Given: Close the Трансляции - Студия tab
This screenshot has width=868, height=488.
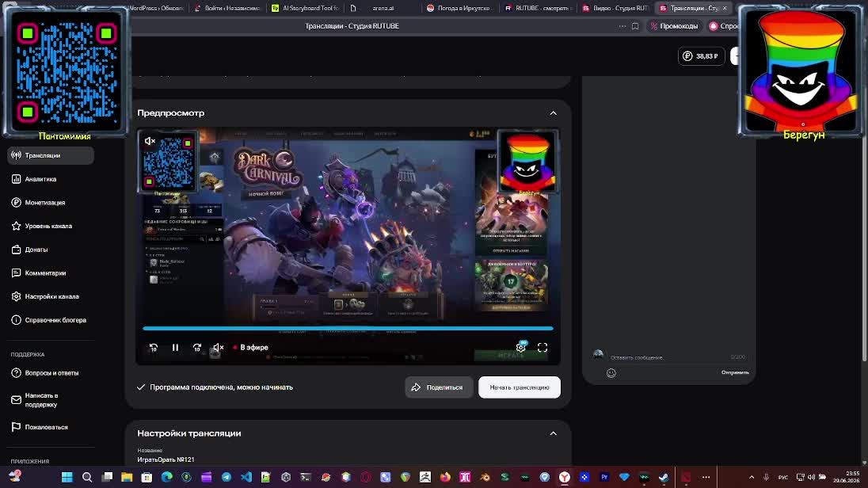Looking at the screenshot, I should [724, 8].
